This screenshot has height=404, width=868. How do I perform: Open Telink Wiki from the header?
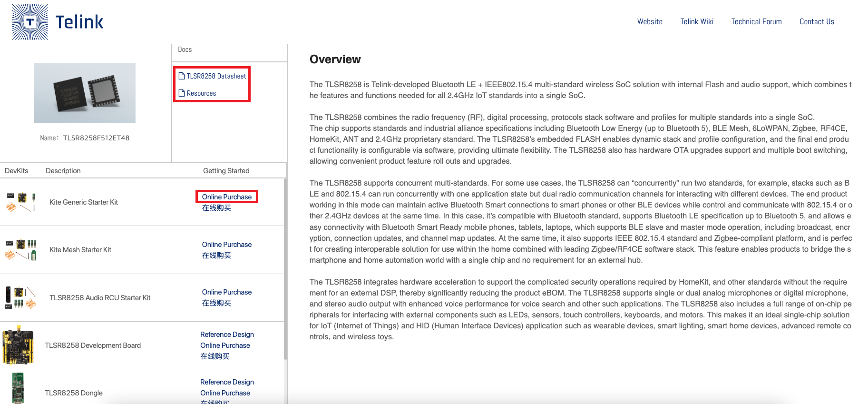pyautogui.click(x=697, y=22)
